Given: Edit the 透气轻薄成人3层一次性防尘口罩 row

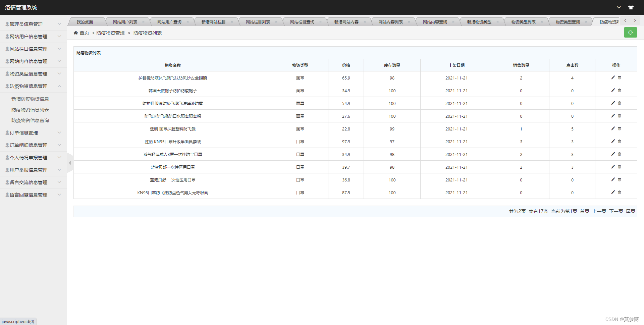Looking at the screenshot, I should pos(613,154).
